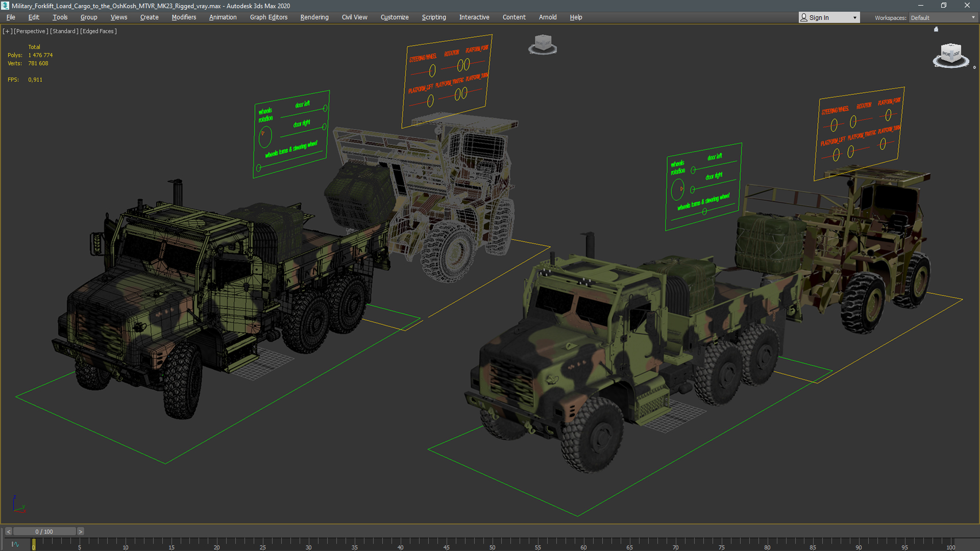
Task: Step time slider back with left arrow
Action: 8,532
